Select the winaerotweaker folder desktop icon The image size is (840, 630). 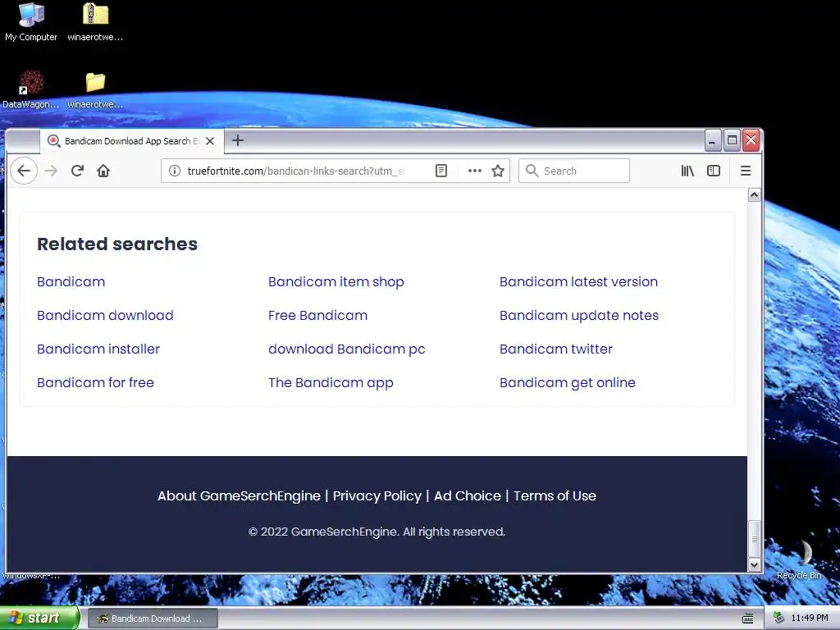point(95,89)
